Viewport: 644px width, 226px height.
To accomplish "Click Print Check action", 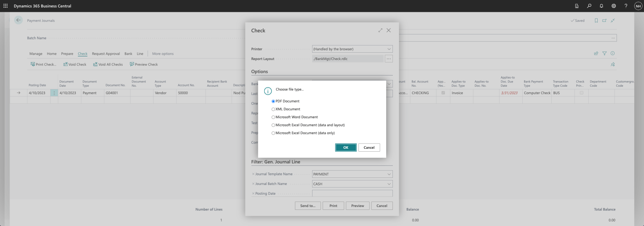I will [x=43, y=64].
